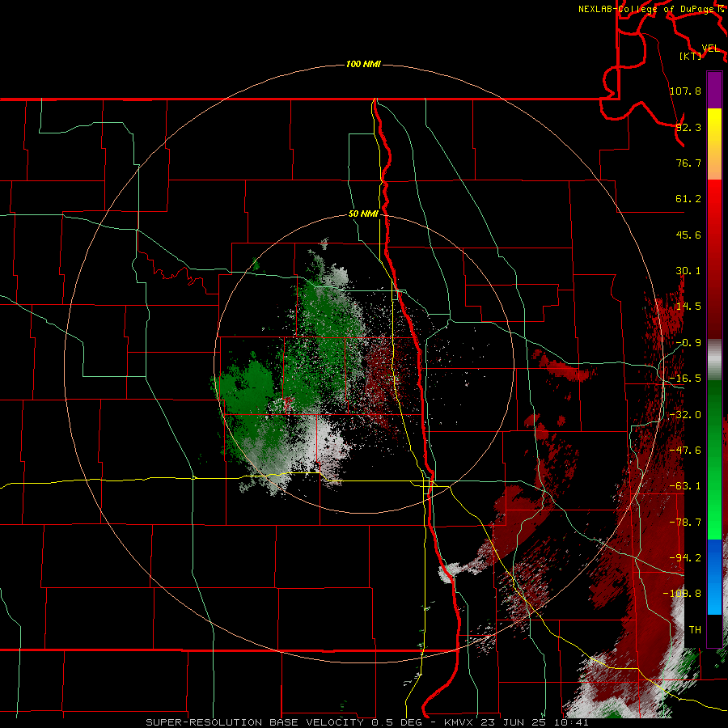Click the "100 NMI" range ring label
The height and width of the screenshot is (728, 728).
(x=363, y=64)
